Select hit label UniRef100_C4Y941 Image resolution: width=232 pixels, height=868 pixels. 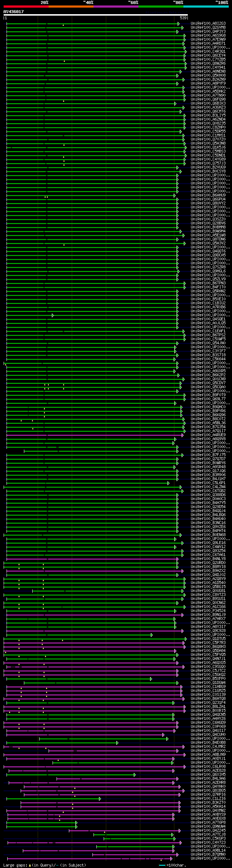208,68
